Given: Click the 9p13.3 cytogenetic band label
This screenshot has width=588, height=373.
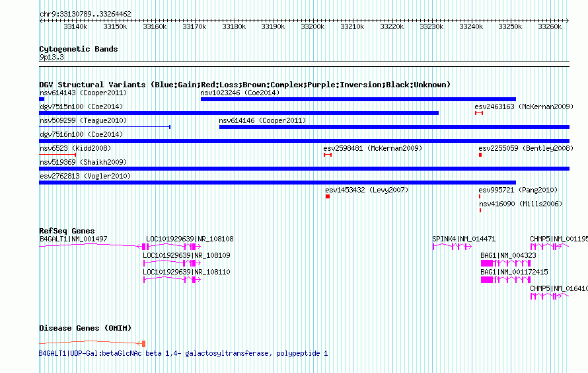Looking at the screenshot, I should coord(52,57).
